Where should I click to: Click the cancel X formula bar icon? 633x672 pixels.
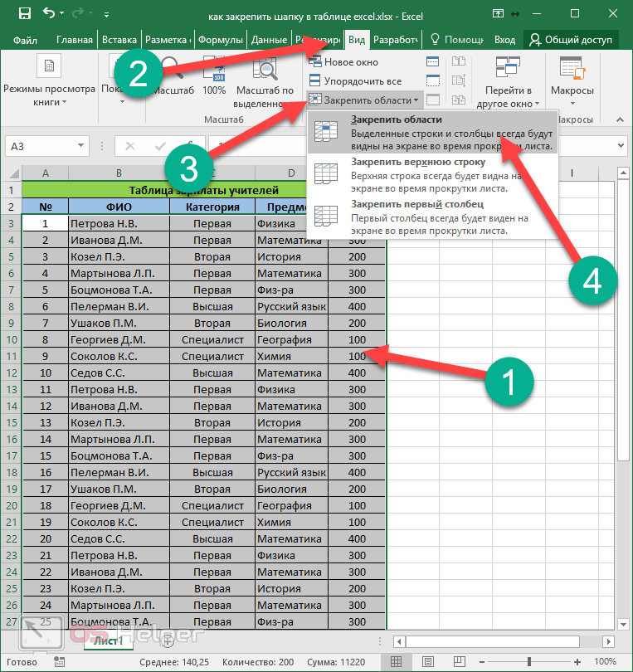pyautogui.click(x=130, y=147)
